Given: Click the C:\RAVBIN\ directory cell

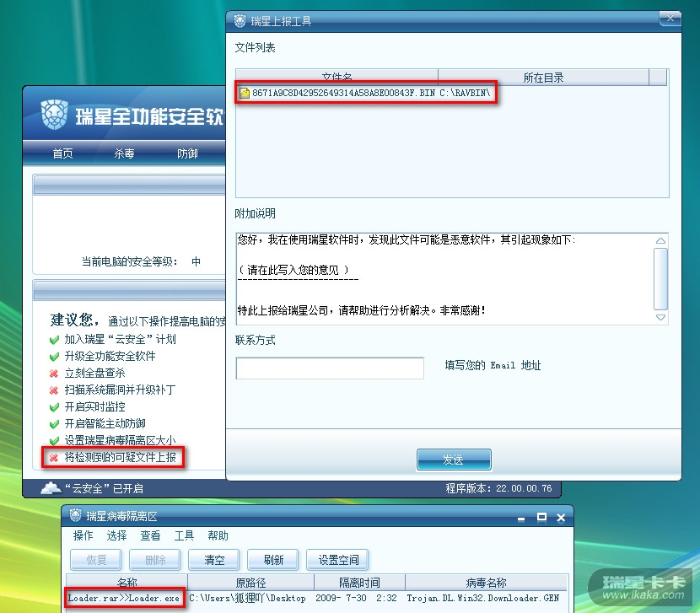Looking at the screenshot, I should point(465,93).
